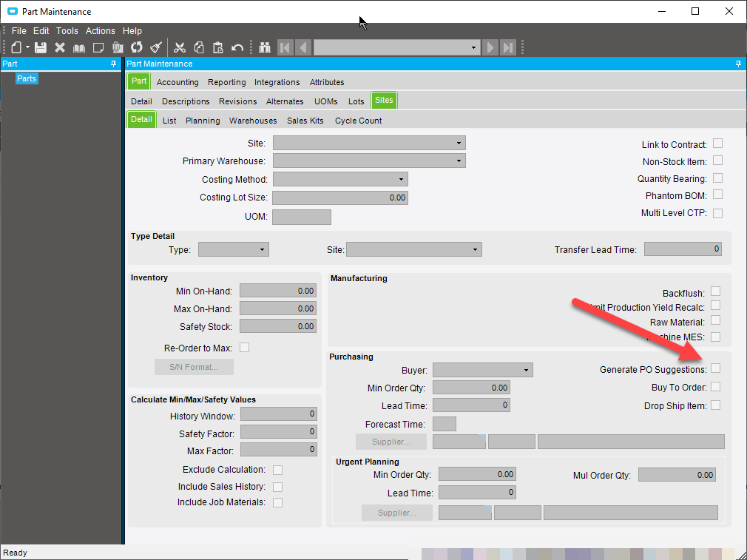747x560 pixels.
Task: Click the Refresh arrows toolbar icon
Action: coord(137,47)
